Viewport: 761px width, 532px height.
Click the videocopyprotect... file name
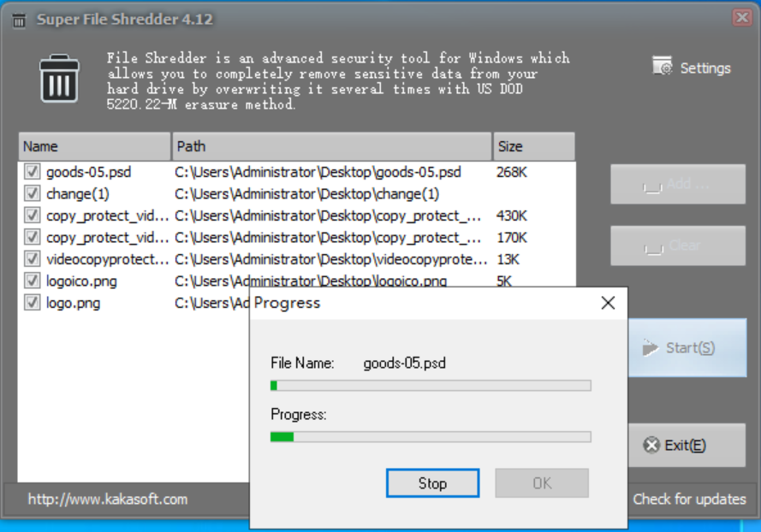(107, 259)
